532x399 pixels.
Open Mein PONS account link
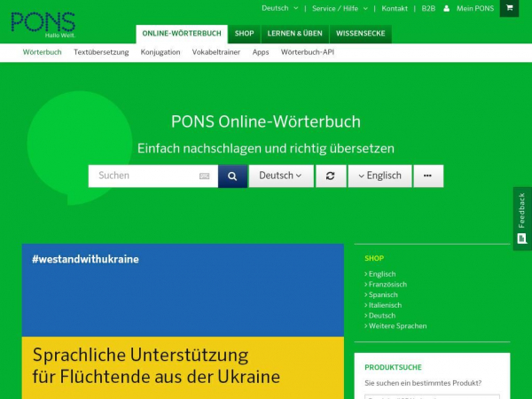[x=475, y=9]
